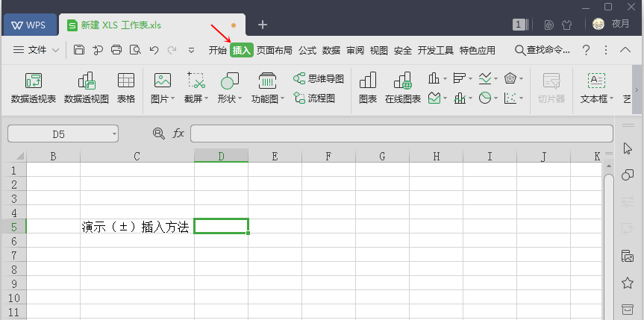The image size is (644, 320).
Task: Click the selection arrow icon in right sidebar
Action: pyautogui.click(x=627, y=148)
